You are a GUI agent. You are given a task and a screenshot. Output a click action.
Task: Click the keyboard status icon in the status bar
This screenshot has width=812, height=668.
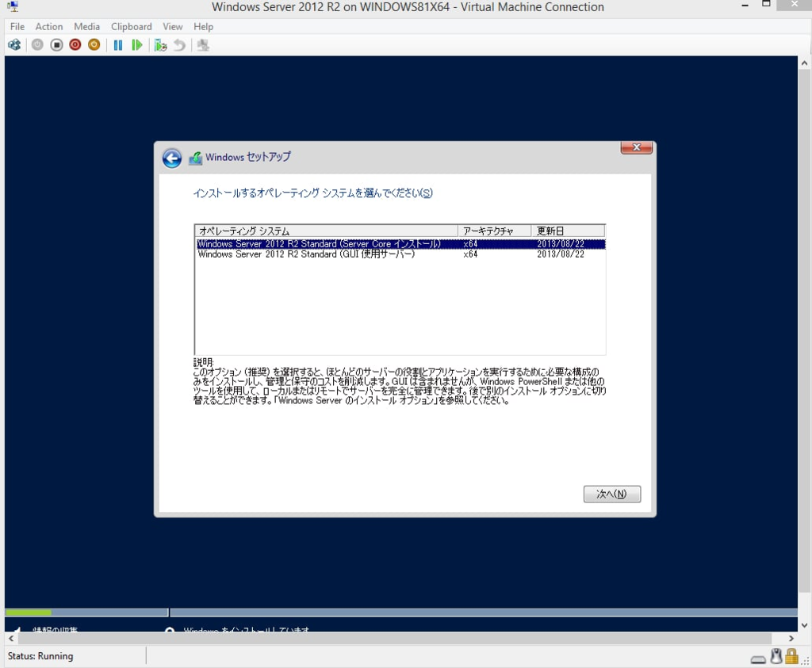click(758, 659)
